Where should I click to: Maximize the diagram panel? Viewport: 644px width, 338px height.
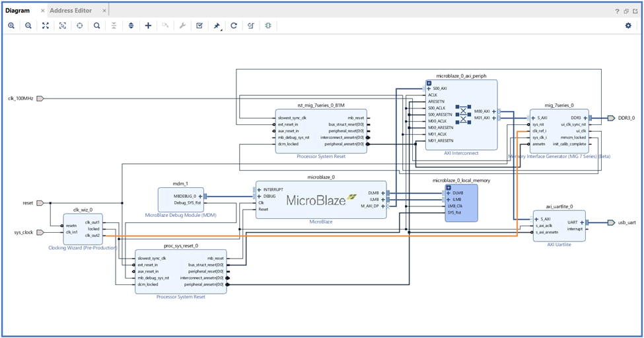tap(635, 11)
